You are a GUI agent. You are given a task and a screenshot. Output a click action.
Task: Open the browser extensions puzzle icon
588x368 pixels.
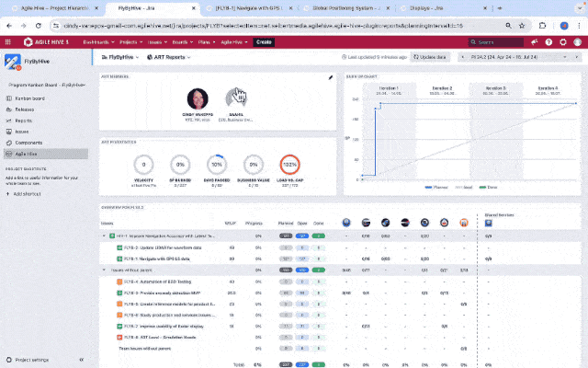(542, 26)
